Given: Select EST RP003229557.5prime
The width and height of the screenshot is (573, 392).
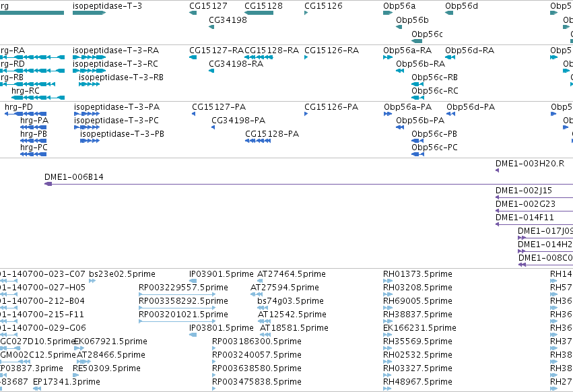Looking at the screenshot, I should tap(183, 288).
